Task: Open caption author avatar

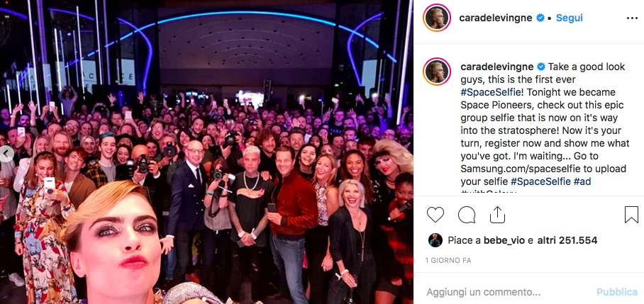Action: (x=437, y=72)
